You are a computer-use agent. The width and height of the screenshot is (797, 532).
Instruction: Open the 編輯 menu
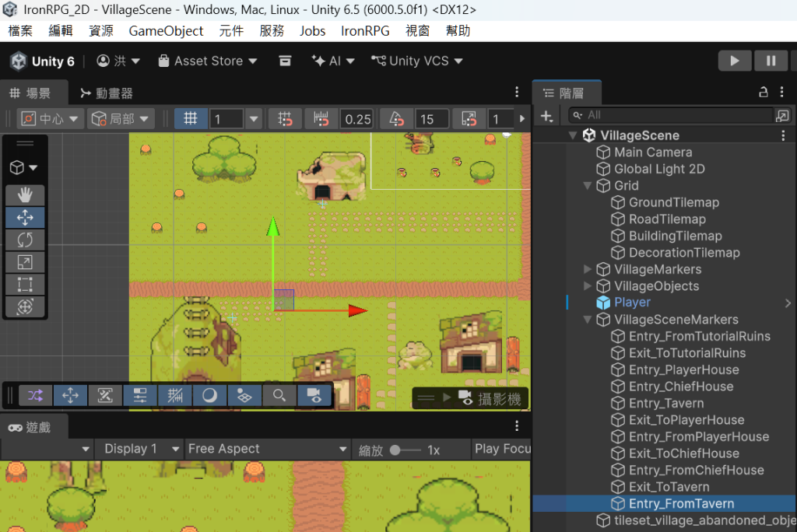pyautogui.click(x=61, y=31)
